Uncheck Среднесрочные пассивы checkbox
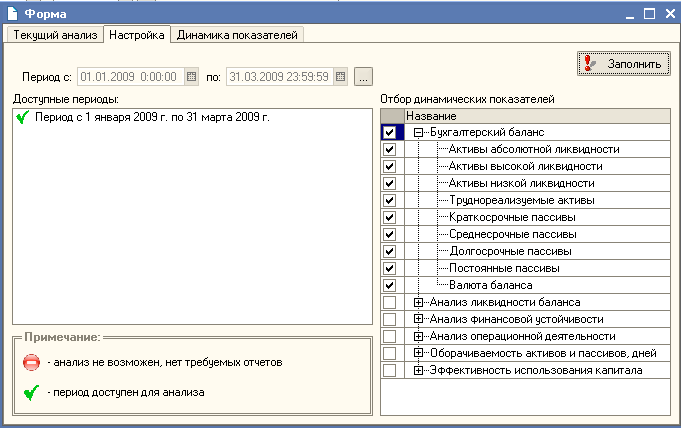681x428 pixels. click(390, 234)
